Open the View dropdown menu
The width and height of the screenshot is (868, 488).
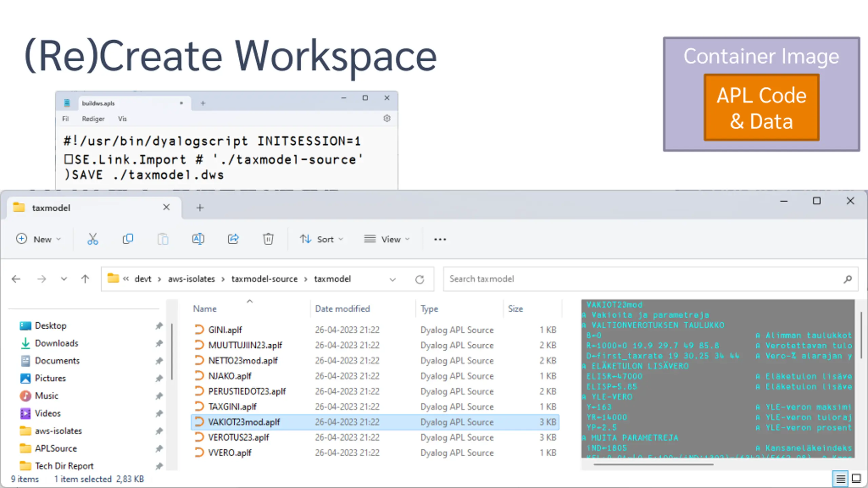387,239
